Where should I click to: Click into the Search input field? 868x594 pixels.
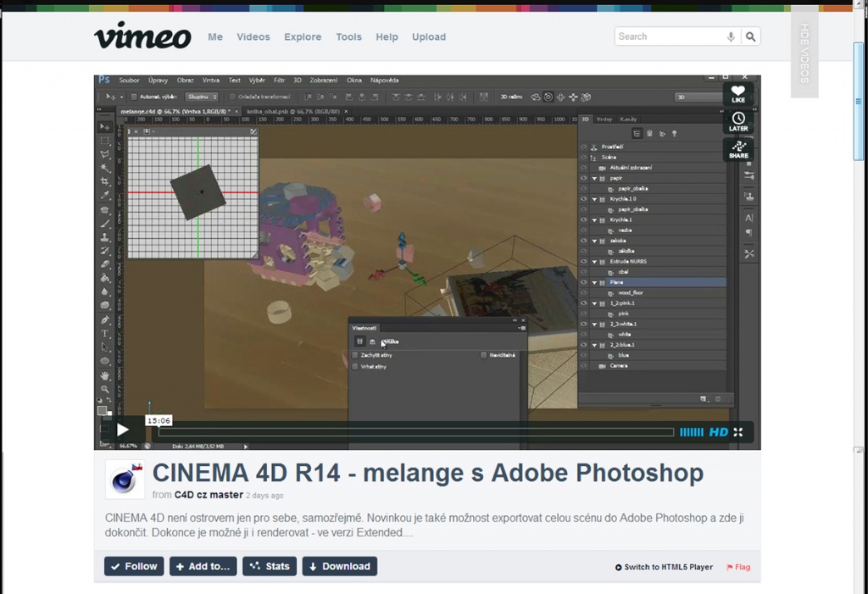670,36
